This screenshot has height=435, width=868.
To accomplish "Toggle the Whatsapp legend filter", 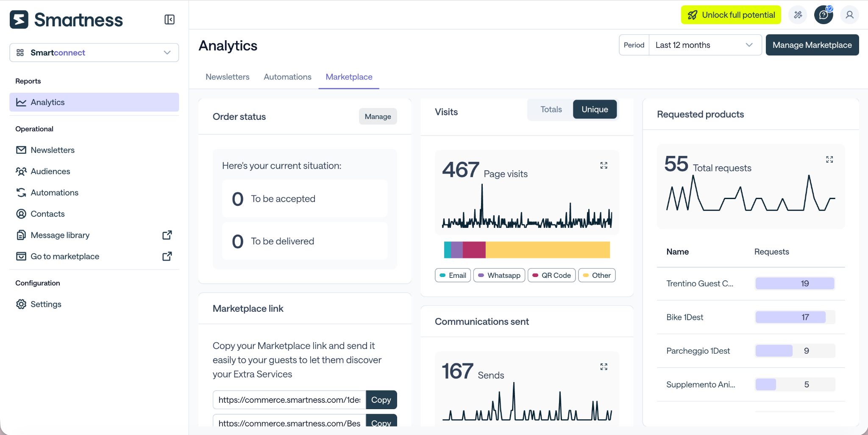I will (499, 275).
